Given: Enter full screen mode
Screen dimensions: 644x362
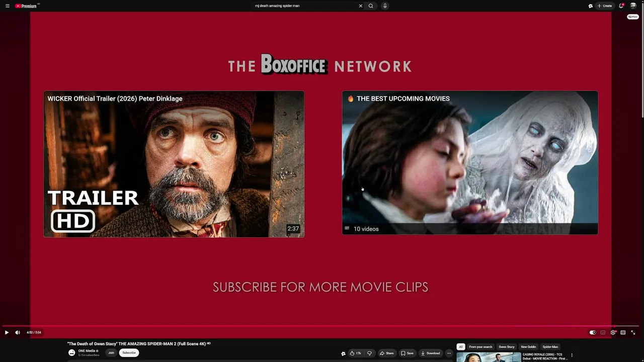Looking at the screenshot, I should point(633,332).
